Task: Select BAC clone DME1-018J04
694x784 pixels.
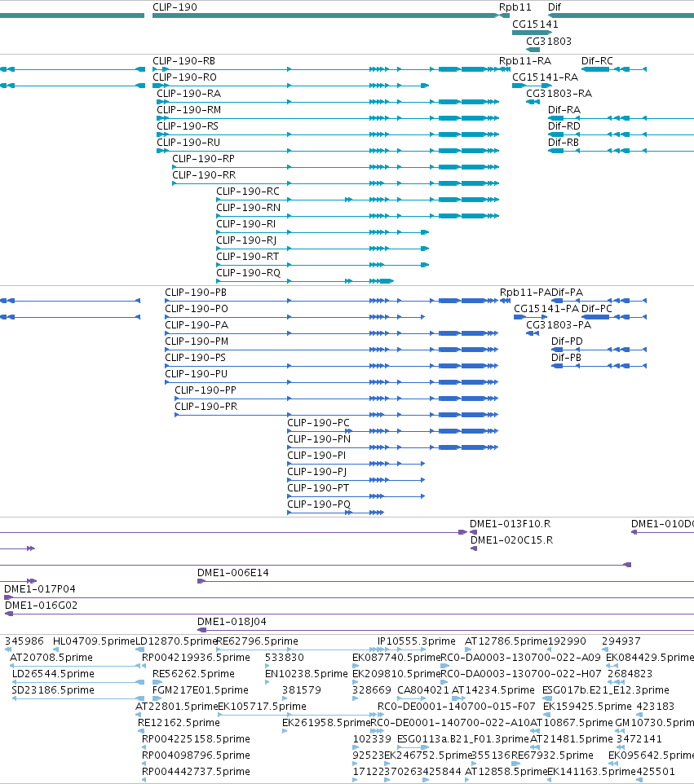Action: tap(232, 622)
